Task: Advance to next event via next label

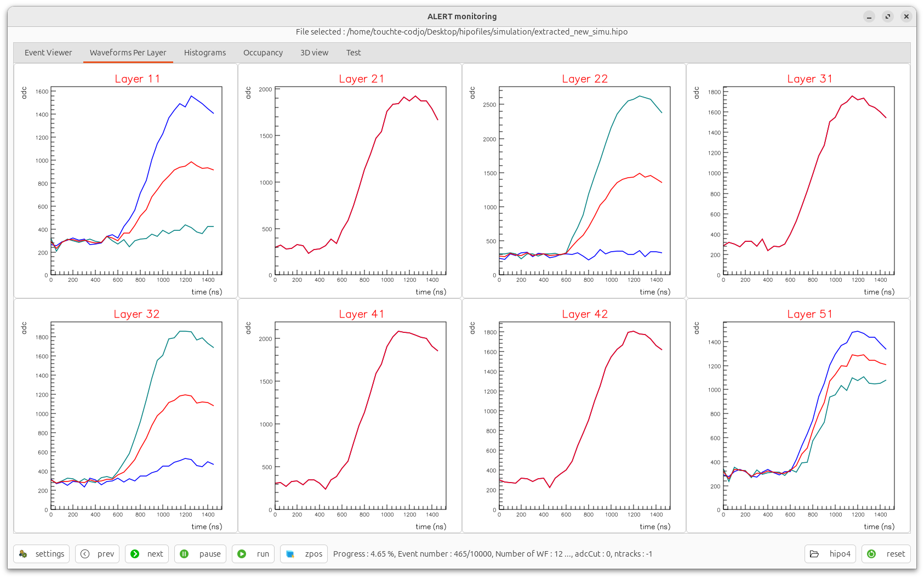Action: [x=155, y=554]
